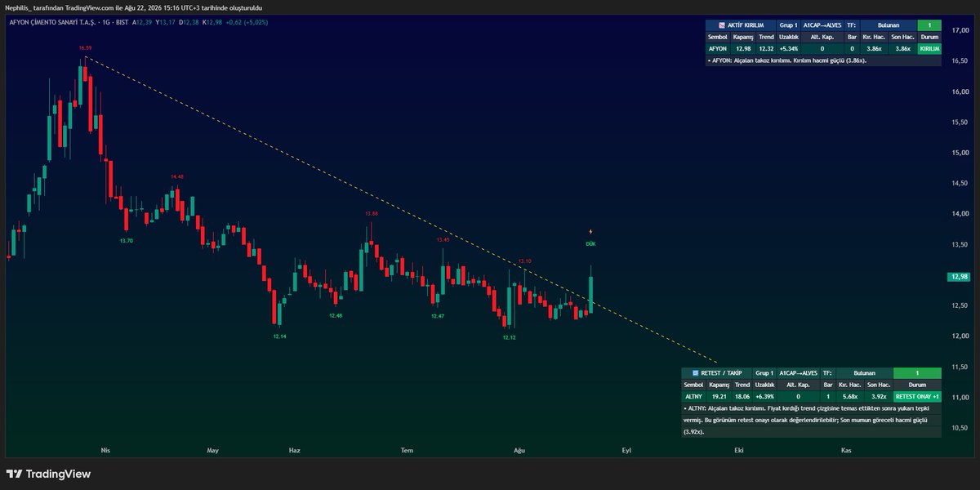
Task: Click the 5.68x Kır. Hac. value
Action: [851, 396]
